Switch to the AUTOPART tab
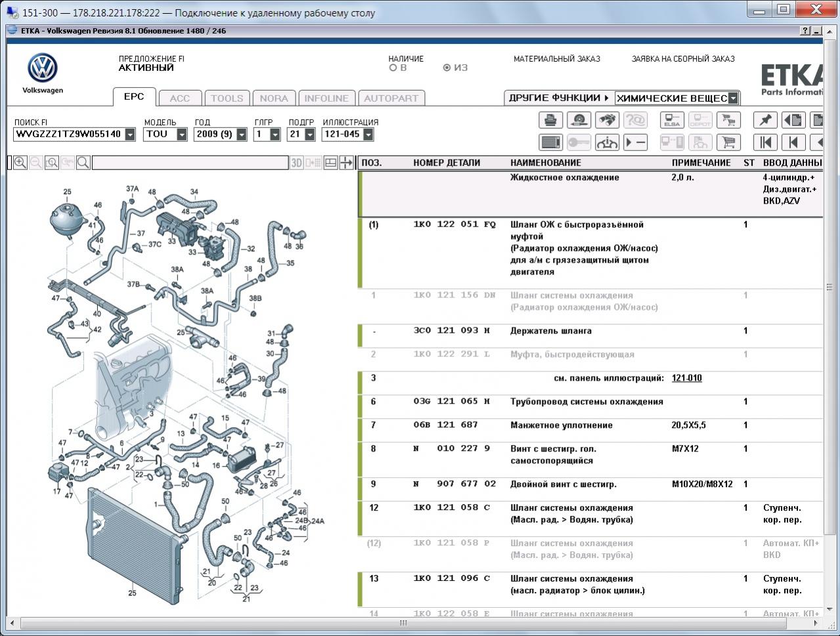This screenshot has height=636, width=840. [391, 98]
